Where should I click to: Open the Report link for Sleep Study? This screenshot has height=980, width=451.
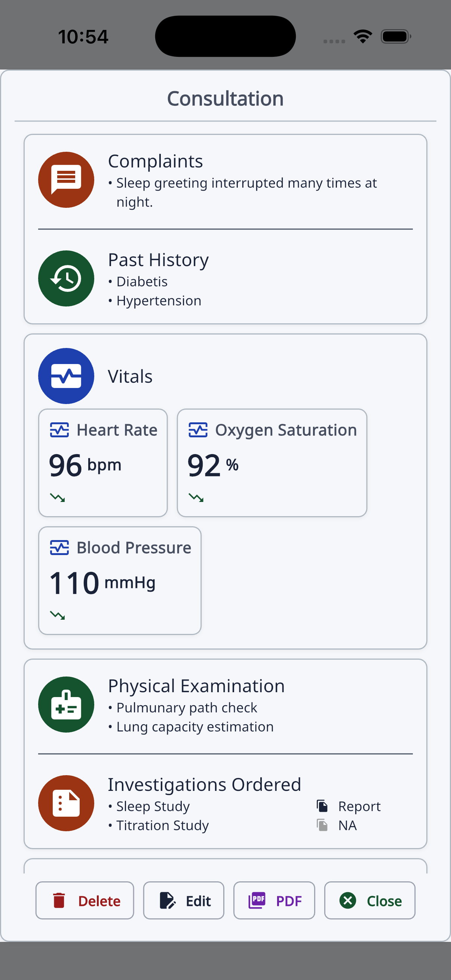[359, 806]
